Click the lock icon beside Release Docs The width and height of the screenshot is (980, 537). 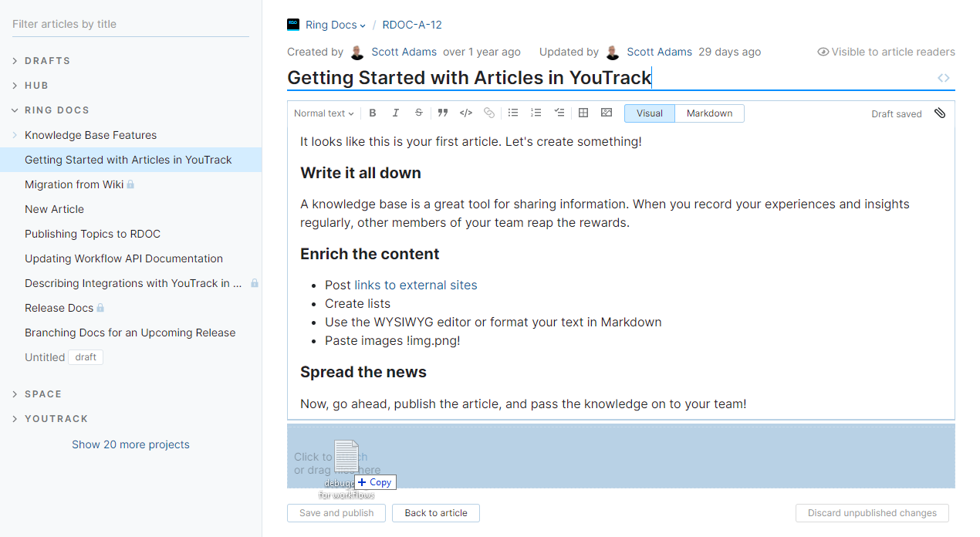(x=100, y=308)
